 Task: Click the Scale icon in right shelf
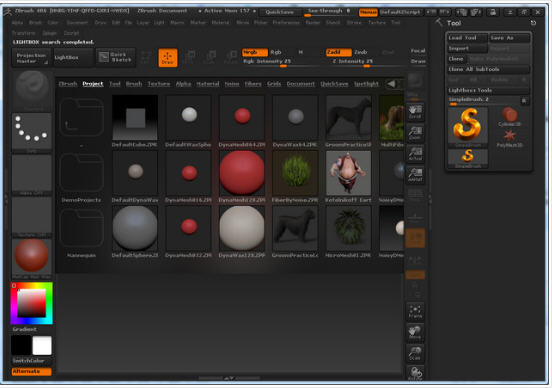[415, 353]
